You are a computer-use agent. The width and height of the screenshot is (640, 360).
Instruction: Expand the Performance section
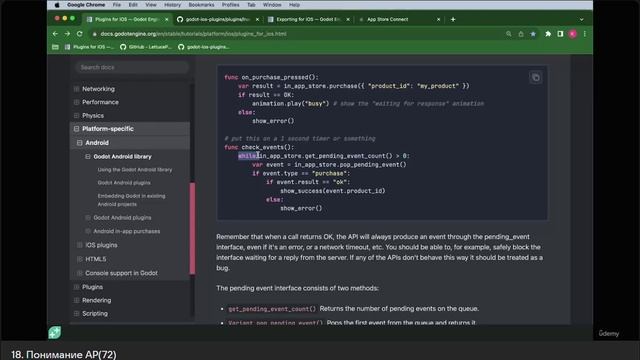coord(76,102)
